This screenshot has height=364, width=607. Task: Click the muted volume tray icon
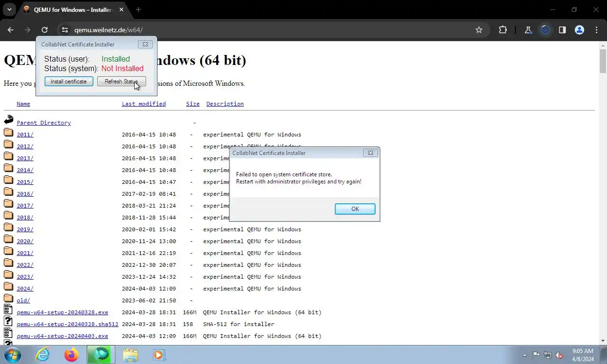coord(560,355)
